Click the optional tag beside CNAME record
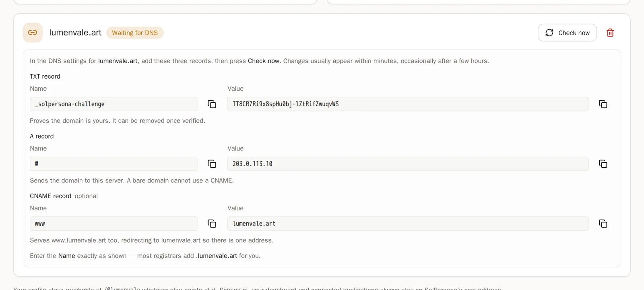The image size is (644, 290). [86, 196]
